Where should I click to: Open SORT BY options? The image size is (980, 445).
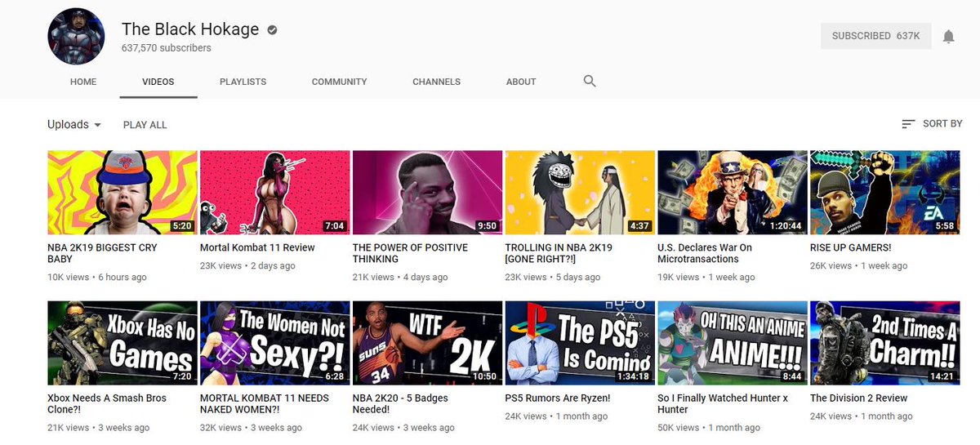coord(932,124)
